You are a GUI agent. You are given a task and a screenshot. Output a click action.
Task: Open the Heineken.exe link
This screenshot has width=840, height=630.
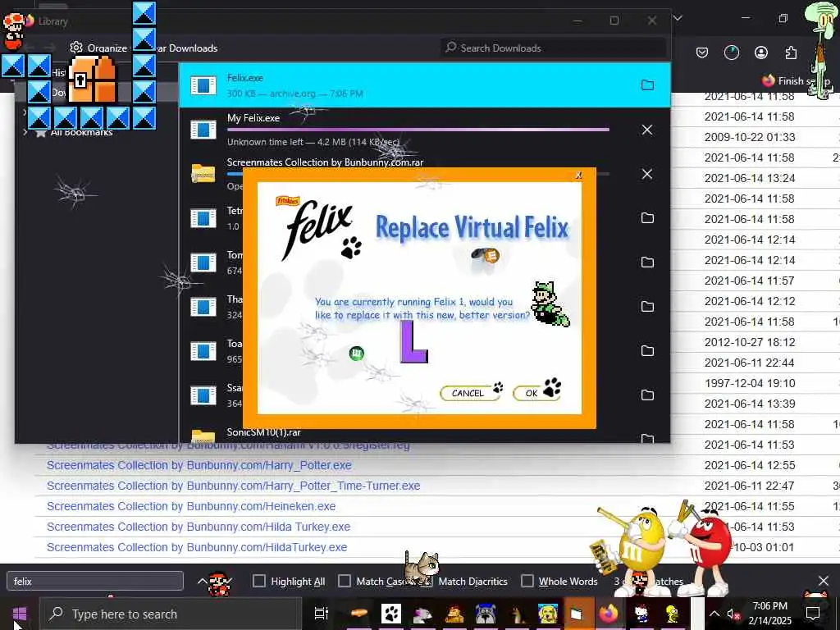click(191, 505)
